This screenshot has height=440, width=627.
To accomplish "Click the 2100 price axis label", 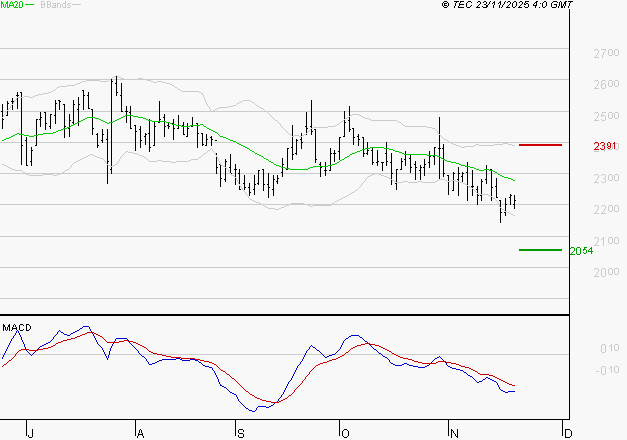I will click(x=606, y=241).
